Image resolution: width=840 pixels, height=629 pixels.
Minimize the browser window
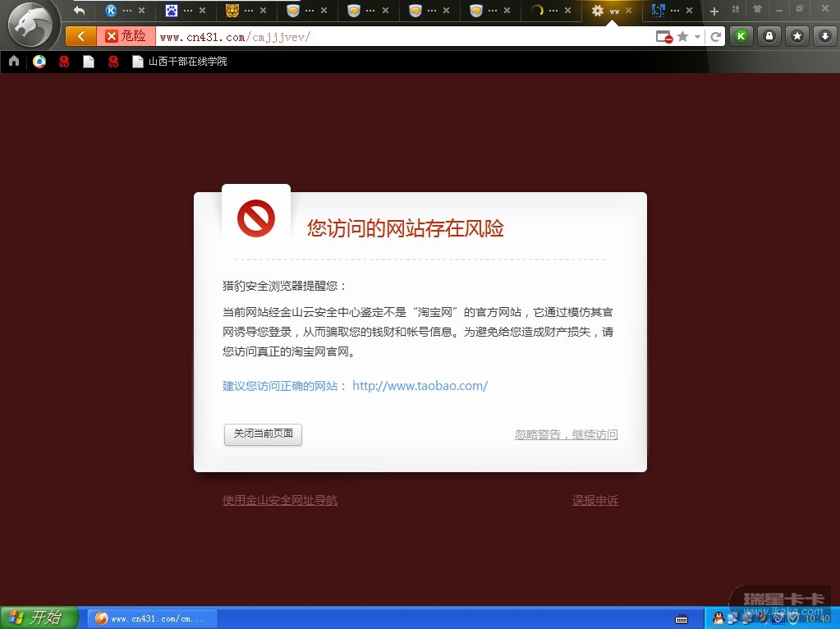click(779, 10)
